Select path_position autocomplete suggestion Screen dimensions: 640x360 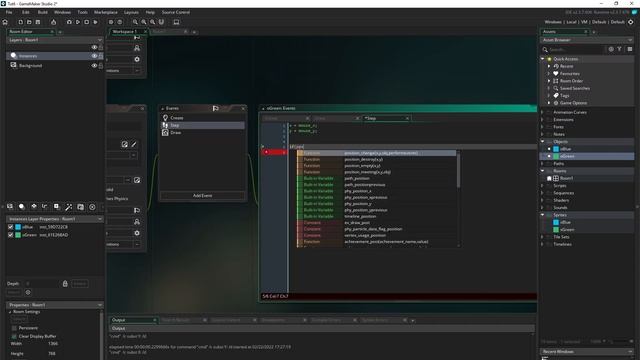pos(376,178)
